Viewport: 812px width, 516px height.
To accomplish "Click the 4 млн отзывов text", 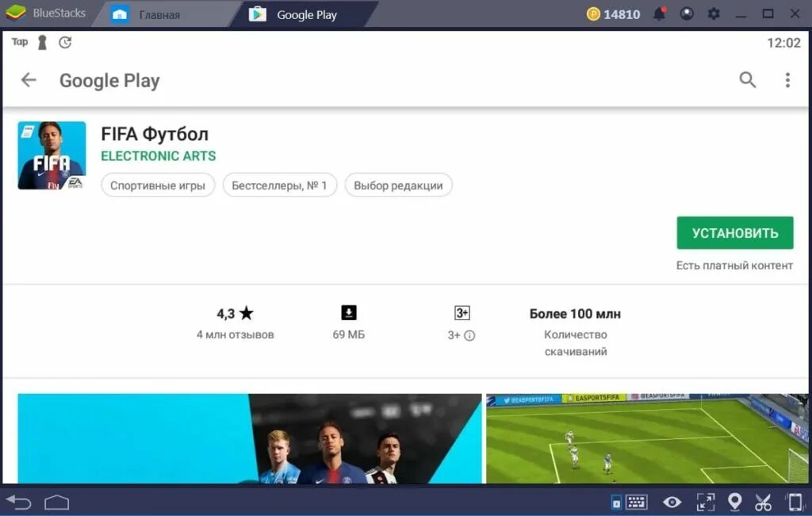I will (x=235, y=334).
